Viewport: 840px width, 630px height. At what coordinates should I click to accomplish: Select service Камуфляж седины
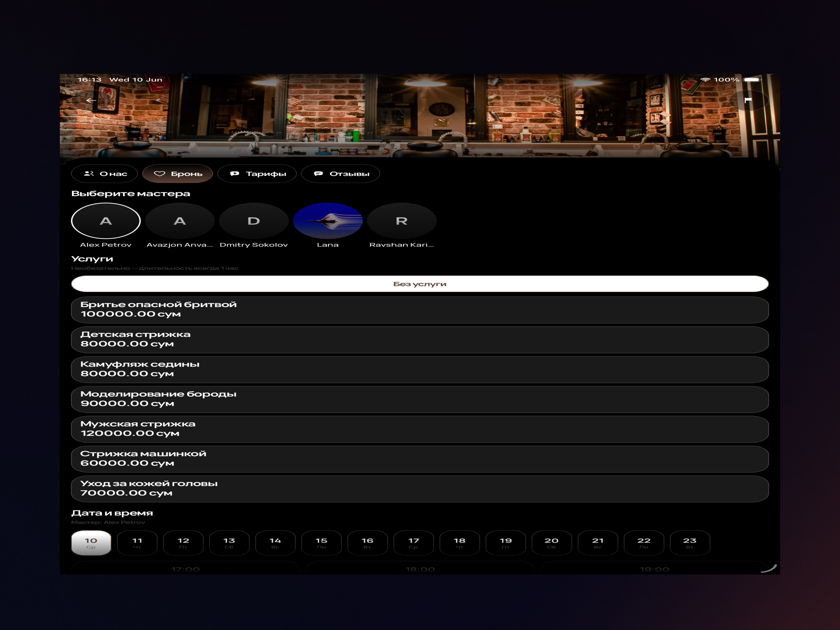point(420,370)
